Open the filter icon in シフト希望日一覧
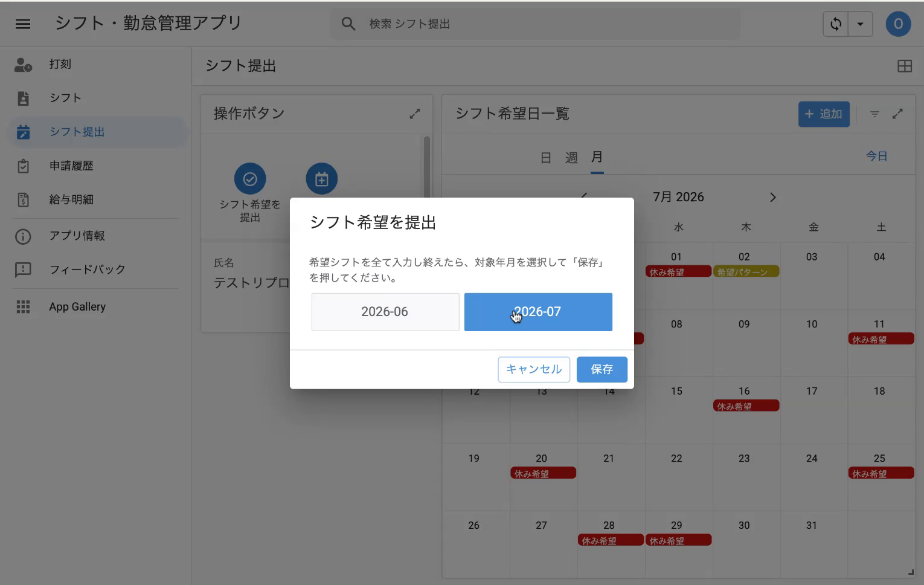 coord(874,114)
